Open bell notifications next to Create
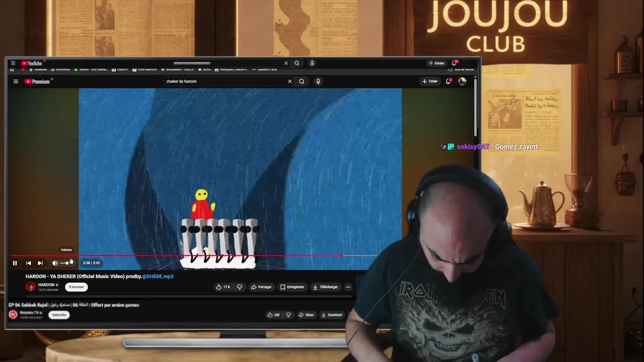Screen dimensions: 644x362 coord(455,63)
